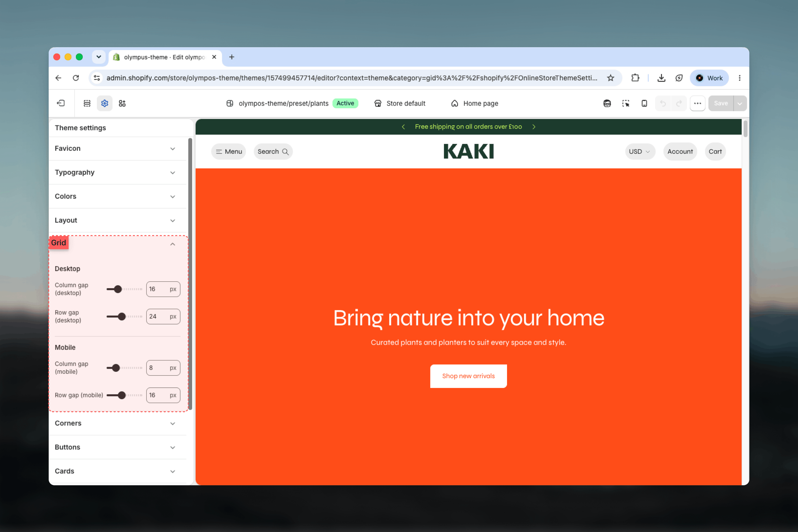The height and width of the screenshot is (532, 798).
Task: Click the preview inspector face icon
Action: tap(607, 103)
